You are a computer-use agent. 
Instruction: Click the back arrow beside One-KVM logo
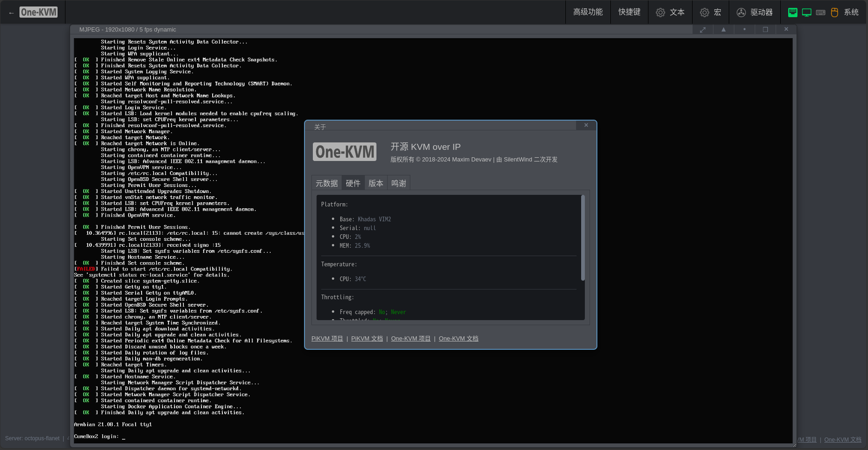tap(11, 13)
